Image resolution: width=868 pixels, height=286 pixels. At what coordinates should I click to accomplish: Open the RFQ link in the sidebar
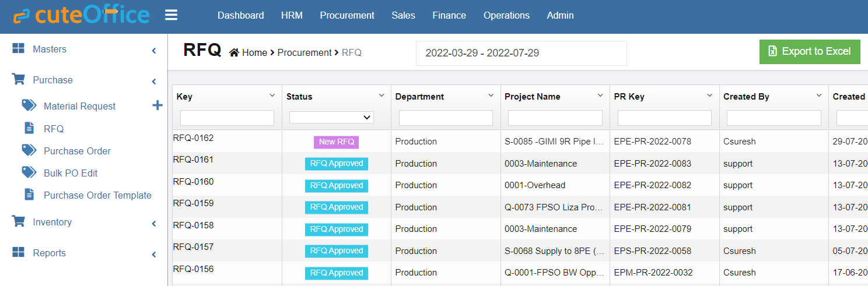pyautogui.click(x=54, y=129)
